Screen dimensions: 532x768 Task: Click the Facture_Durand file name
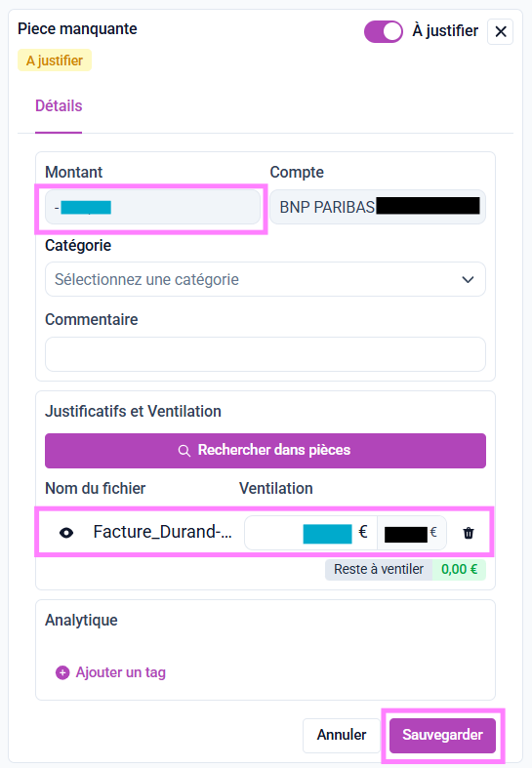click(x=163, y=532)
